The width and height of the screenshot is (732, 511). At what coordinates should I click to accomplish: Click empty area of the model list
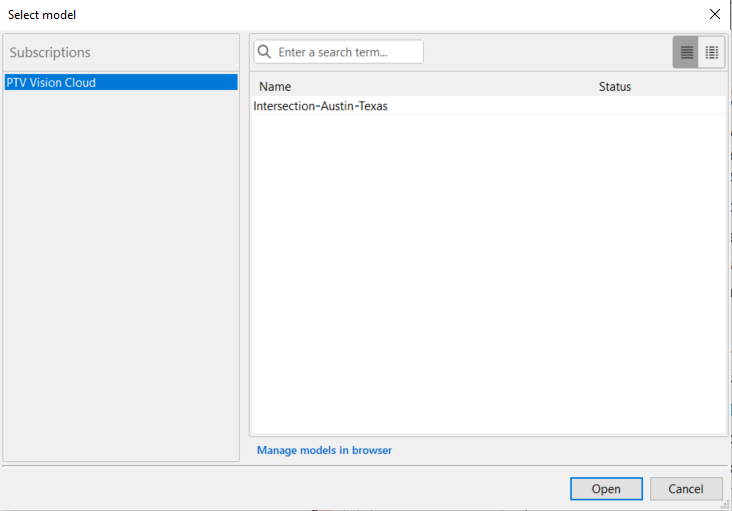(x=488, y=280)
